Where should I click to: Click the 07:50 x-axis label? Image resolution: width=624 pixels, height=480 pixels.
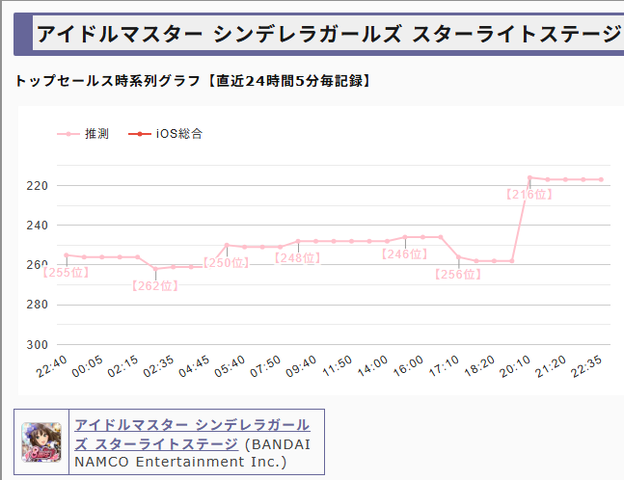pos(265,366)
